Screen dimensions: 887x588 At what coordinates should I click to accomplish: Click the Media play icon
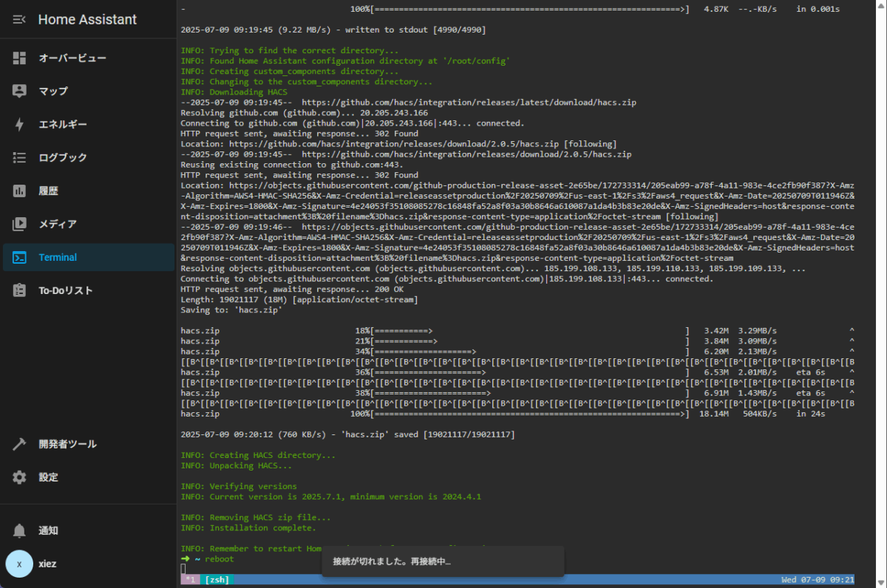[19, 224]
